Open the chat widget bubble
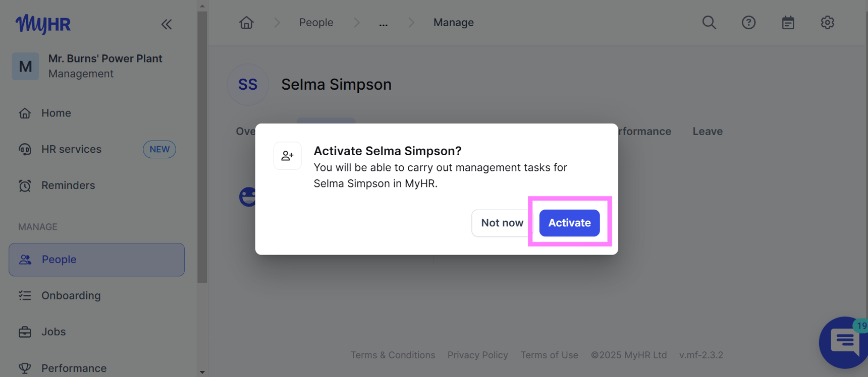 842,343
